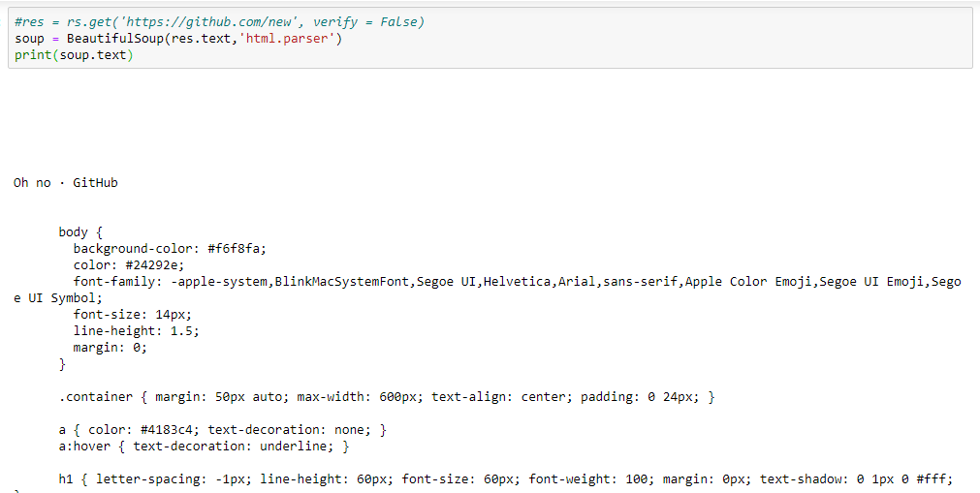
Task: Click 'background-color: #f6f8fa;' output line
Action: (170, 248)
